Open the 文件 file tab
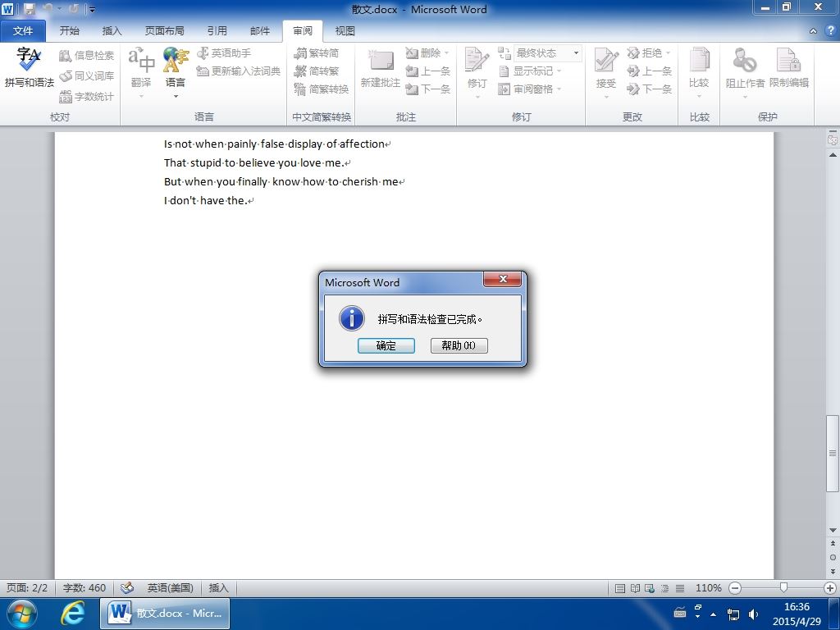Viewport: 840px width, 630px height. point(23,31)
